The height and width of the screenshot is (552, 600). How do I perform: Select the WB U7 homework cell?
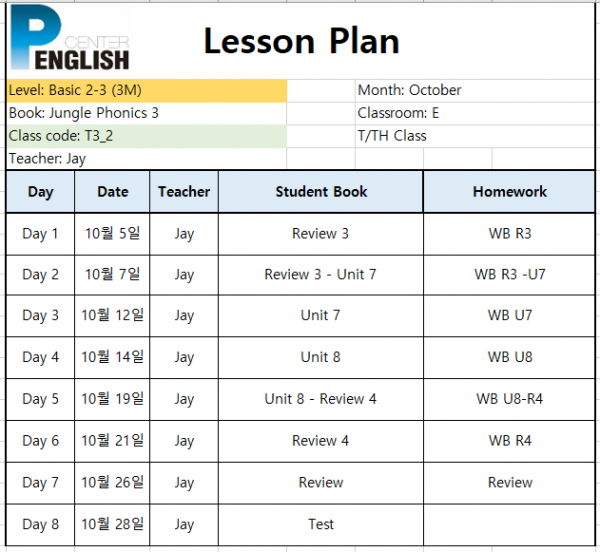click(x=509, y=316)
